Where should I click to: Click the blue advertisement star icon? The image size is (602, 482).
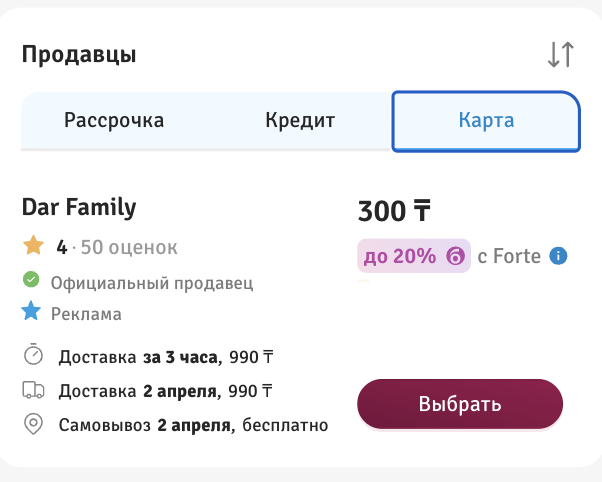pyautogui.click(x=31, y=313)
